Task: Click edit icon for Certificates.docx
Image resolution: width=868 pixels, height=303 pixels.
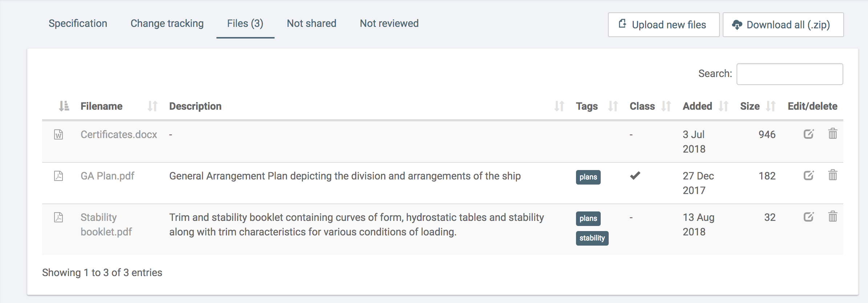Action: pos(808,134)
